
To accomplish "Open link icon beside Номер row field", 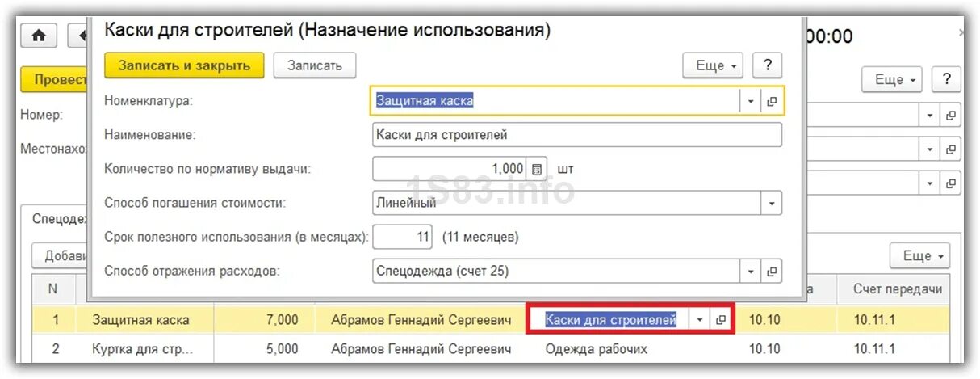I will (952, 116).
